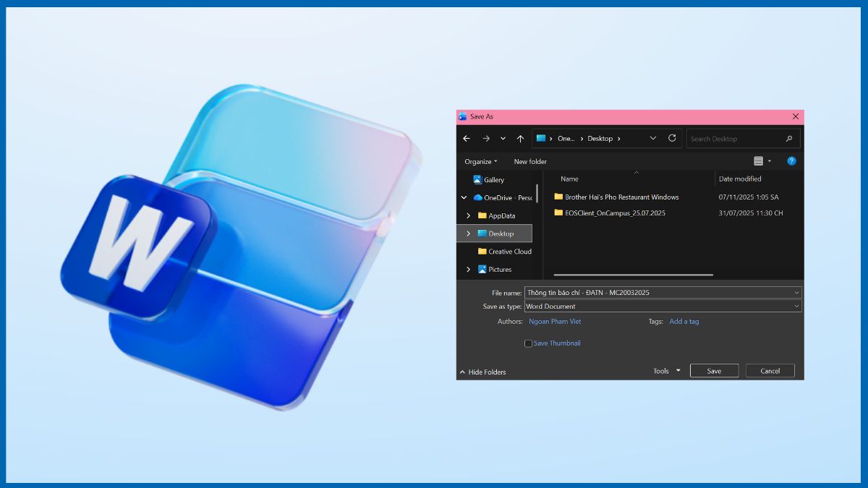
Task: Open the view options dropdown arrow
Action: (770, 161)
